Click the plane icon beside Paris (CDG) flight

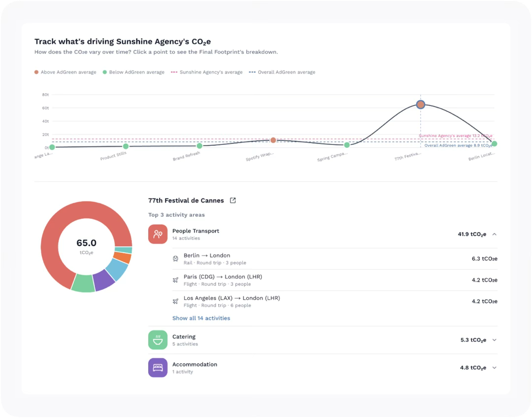point(175,280)
